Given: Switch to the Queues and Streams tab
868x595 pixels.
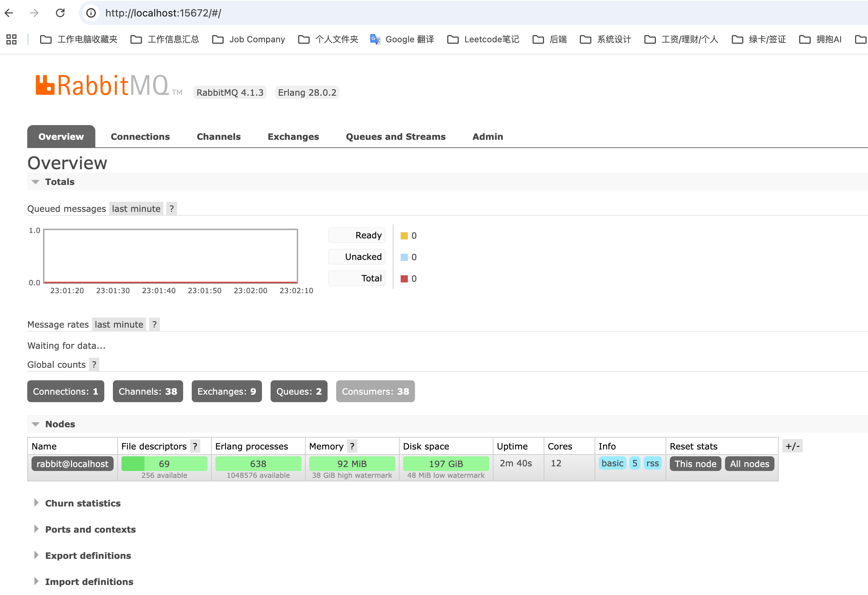Looking at the screenshot, I should (x=396, y=137).
